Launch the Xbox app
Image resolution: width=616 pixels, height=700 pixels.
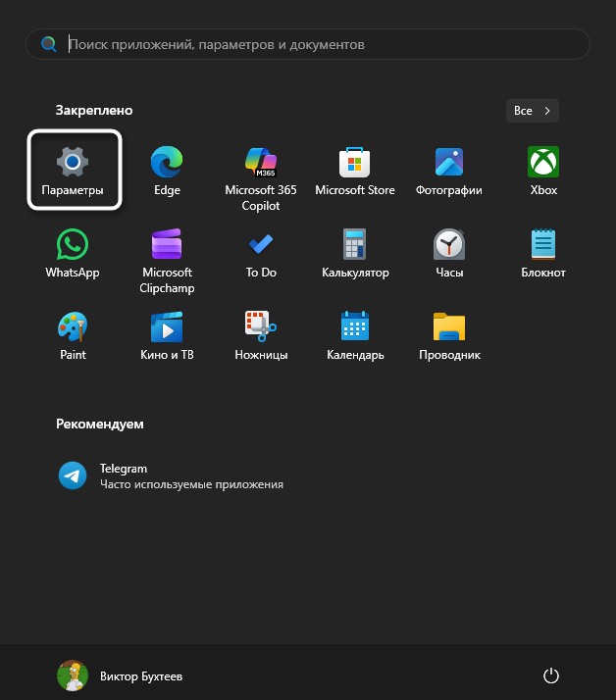[543, 171]
